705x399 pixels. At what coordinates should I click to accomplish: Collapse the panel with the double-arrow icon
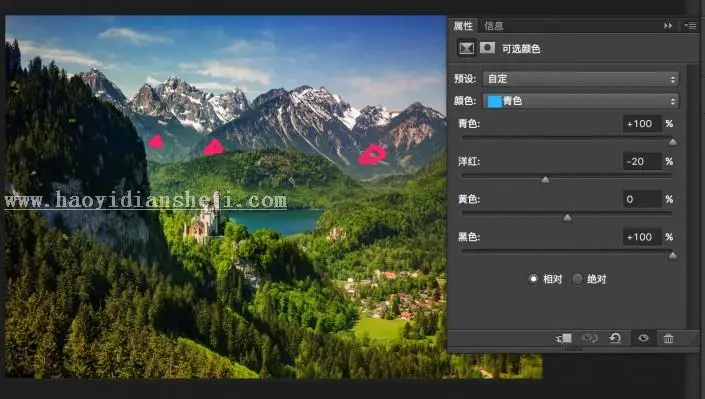click(668, 26)
